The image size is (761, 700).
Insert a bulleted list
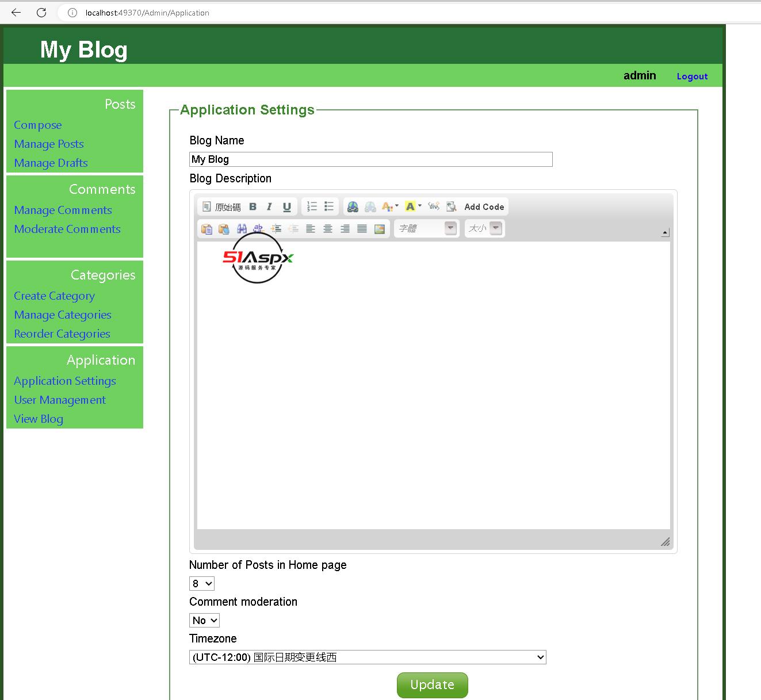tap(329, 206)
